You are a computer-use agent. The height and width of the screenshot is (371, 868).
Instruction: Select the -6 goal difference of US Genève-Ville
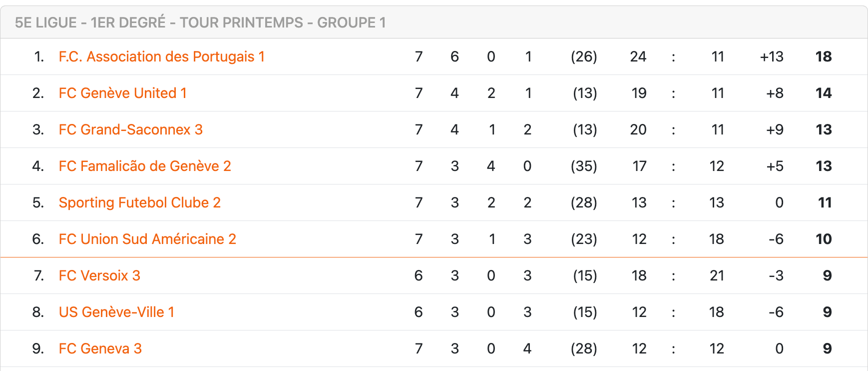[x=776, y=312]
